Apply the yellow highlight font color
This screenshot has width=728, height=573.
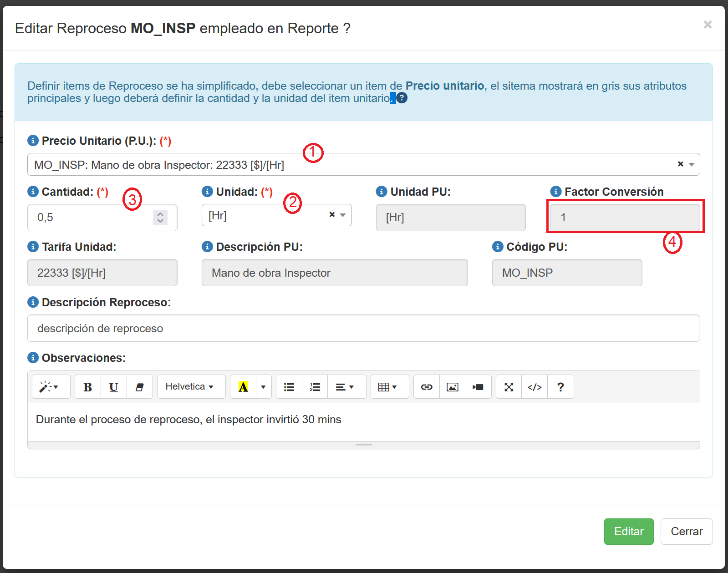tap(243, 387)
